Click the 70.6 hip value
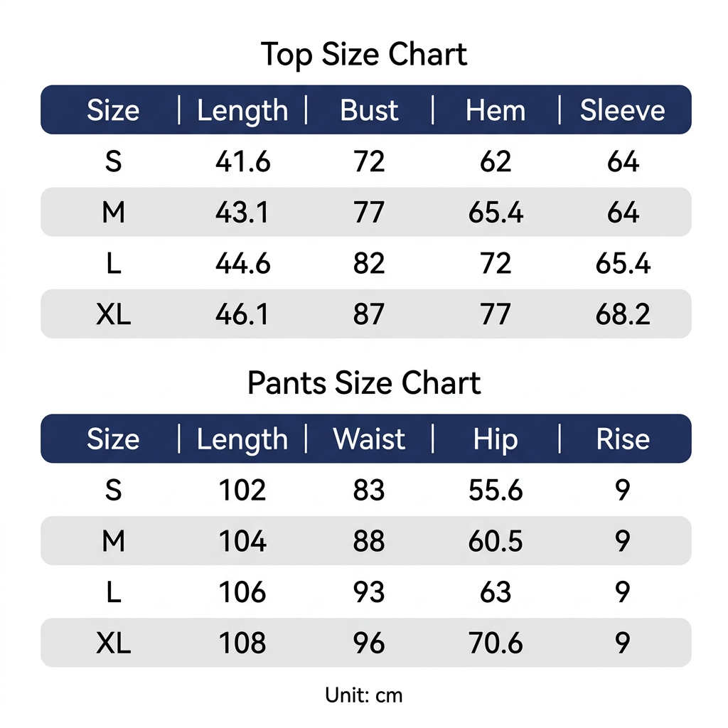This screenshot has width=728, height=728. 496,643
